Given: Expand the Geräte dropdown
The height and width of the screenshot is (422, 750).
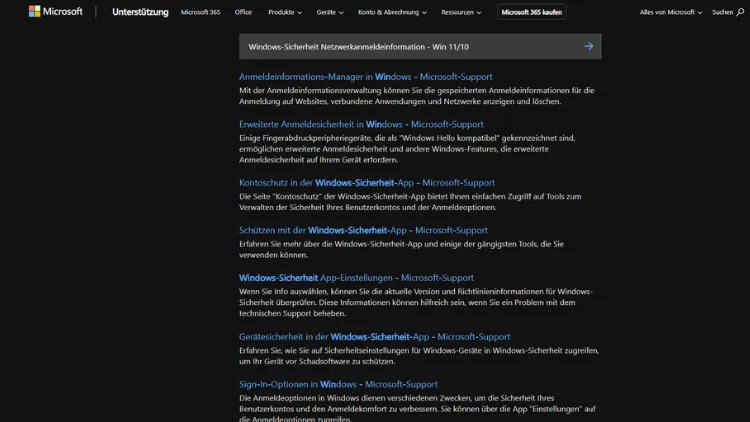Looking at the screenshot, I should pyautogui.click(x=330, y=12).
